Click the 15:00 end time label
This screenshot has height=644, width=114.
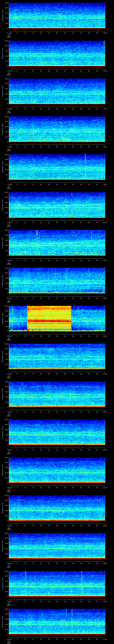click(105, 33)
